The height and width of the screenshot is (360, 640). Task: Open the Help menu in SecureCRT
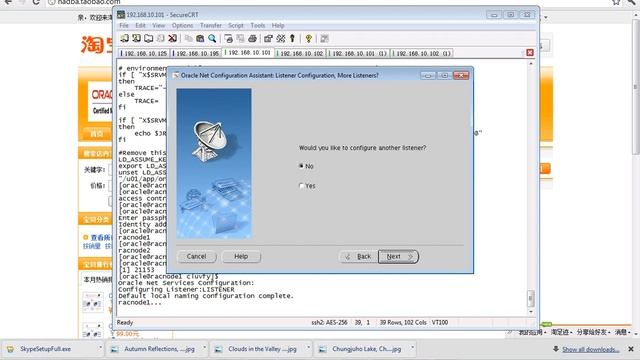[x=278, y=25]
